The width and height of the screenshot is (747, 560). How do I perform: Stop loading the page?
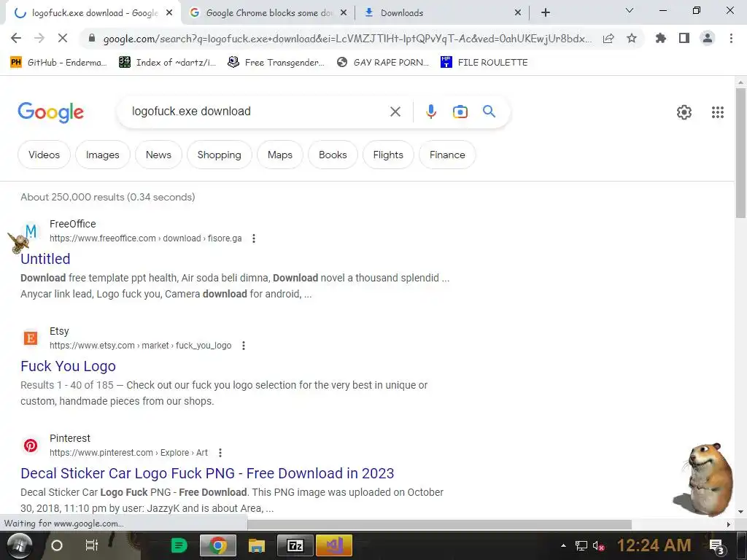click(63, 38)
